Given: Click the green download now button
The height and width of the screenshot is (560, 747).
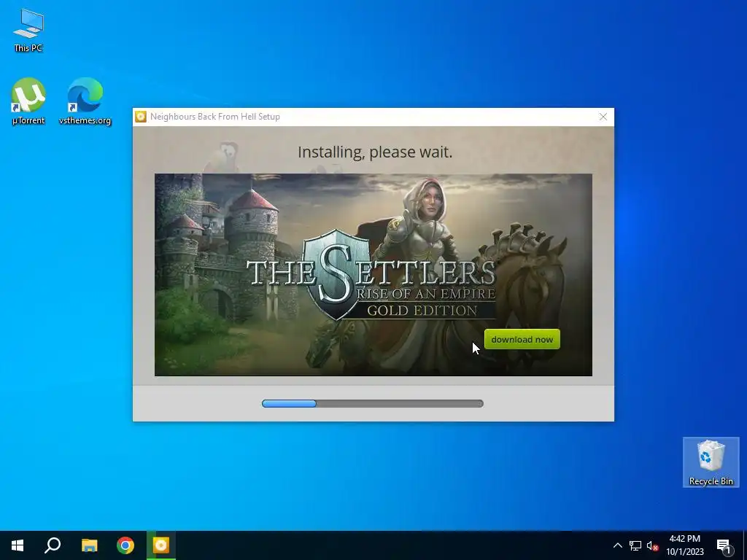Looking at the screenshot, I should tap(522, 339).
